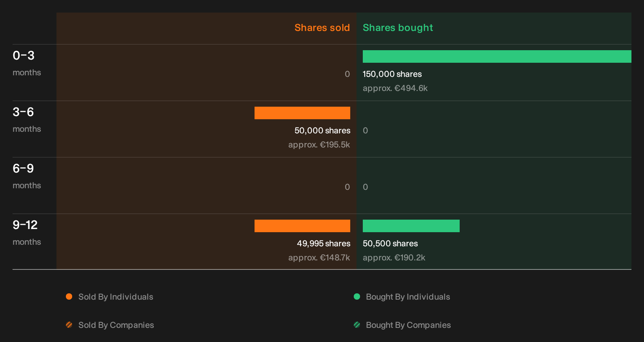This screenshot has width=644, height=342.
Task: Click the '50,500 shares' value
Action: 390,244
